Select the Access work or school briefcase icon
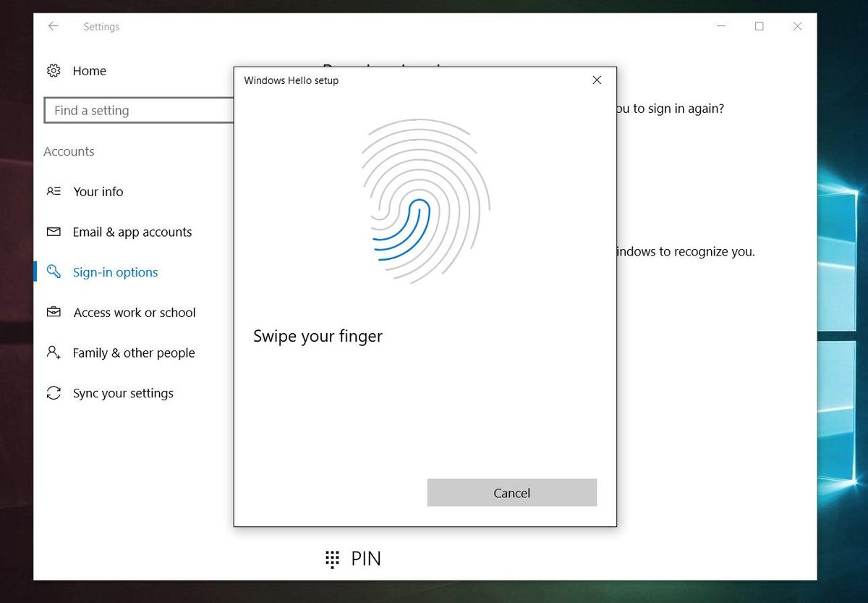Image resolution: width=868 pixels, height=603 pixels. pos(53,312)
